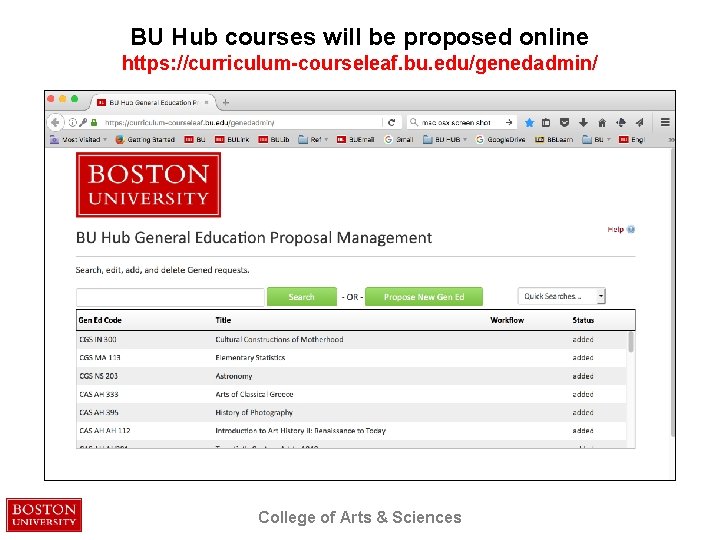Click the Boston University logo on slide footer
Viewport: 720px width, 540px height.
pyautogui.click(x=44, y=515)
